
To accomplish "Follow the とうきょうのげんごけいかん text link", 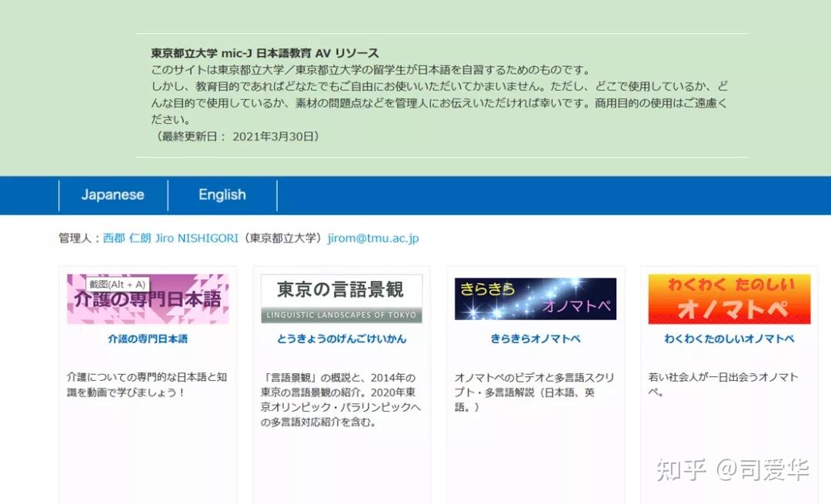I will coord(342,338).
